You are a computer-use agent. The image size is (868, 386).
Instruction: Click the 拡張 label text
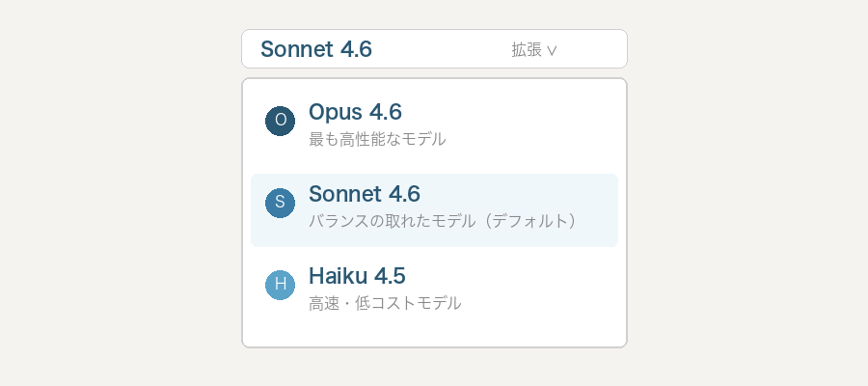527,50
